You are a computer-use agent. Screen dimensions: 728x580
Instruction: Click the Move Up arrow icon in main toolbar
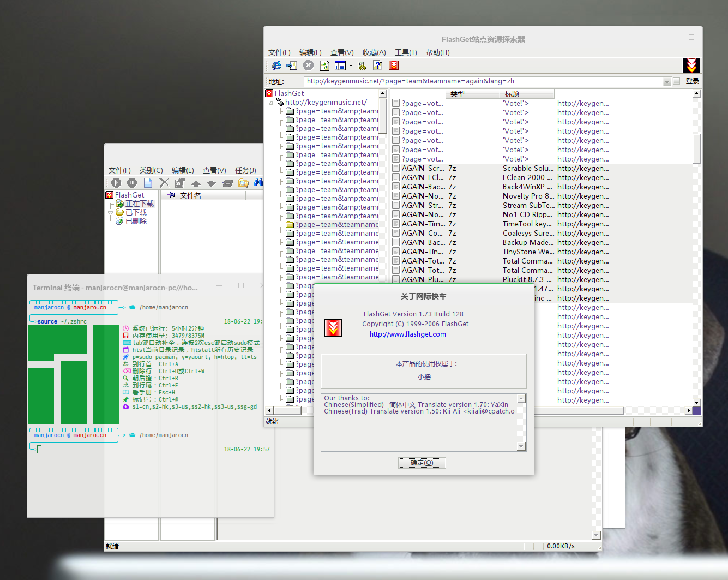196,183
